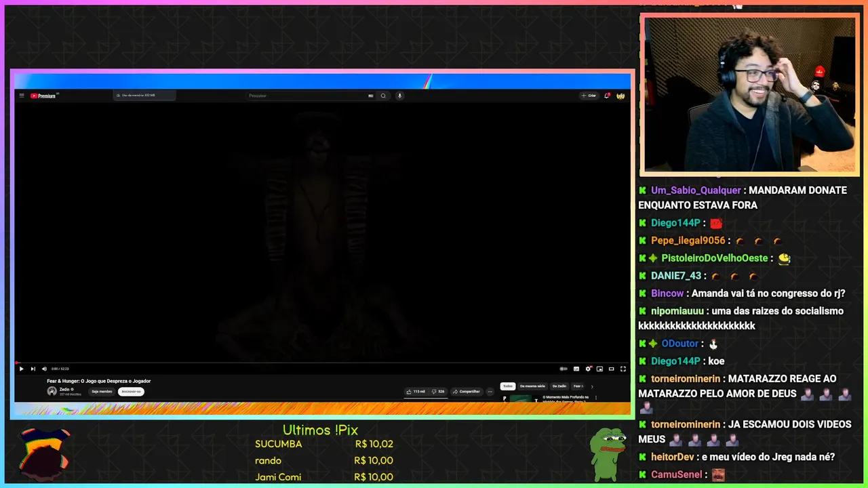868x488 pixels.
Task: Click the video title Fear & Hunger
Action: tap(99, 381)
